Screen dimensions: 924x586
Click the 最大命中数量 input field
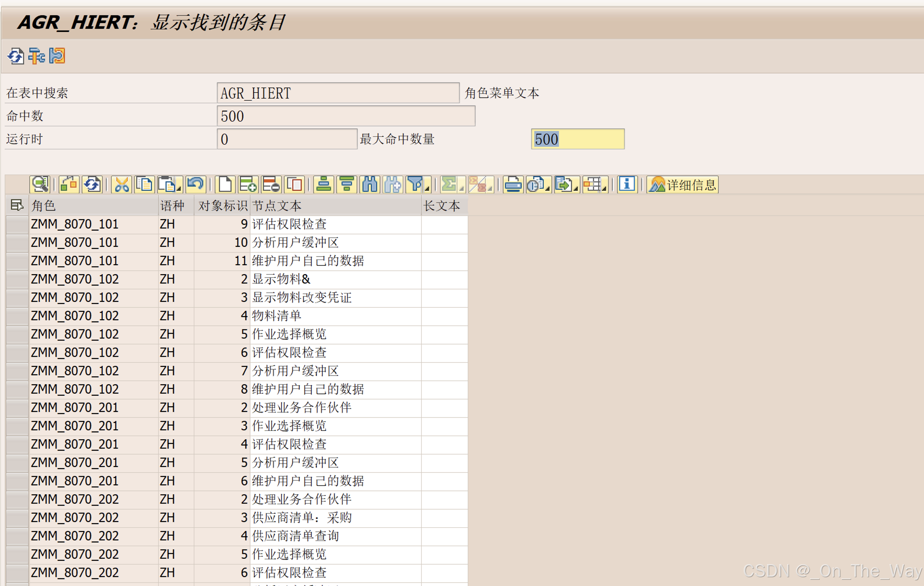577,139
